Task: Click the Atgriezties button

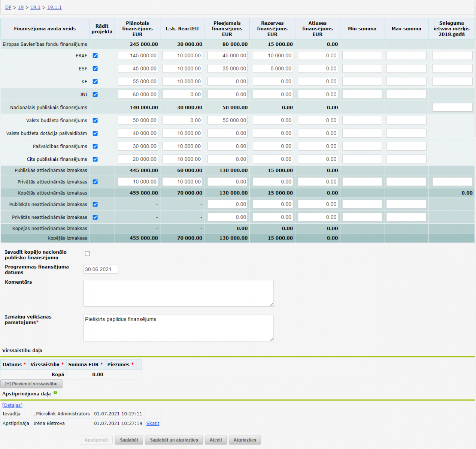Action: click(245, 440)
